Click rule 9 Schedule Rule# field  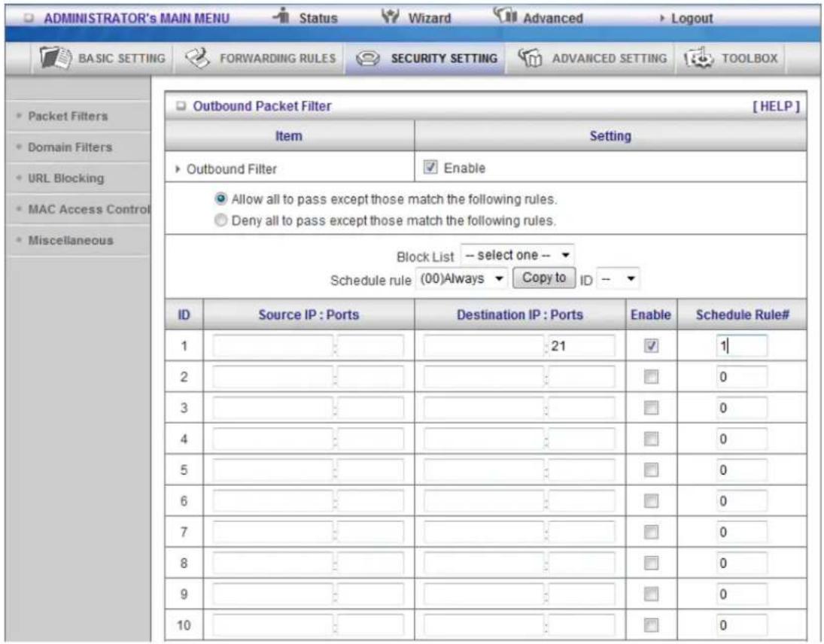click(x=741, y=594)
